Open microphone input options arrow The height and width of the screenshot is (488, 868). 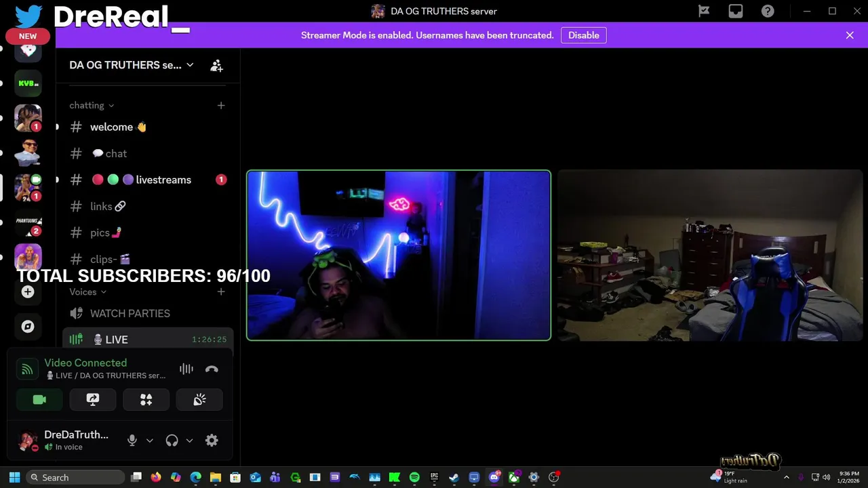tap(150, 441)
